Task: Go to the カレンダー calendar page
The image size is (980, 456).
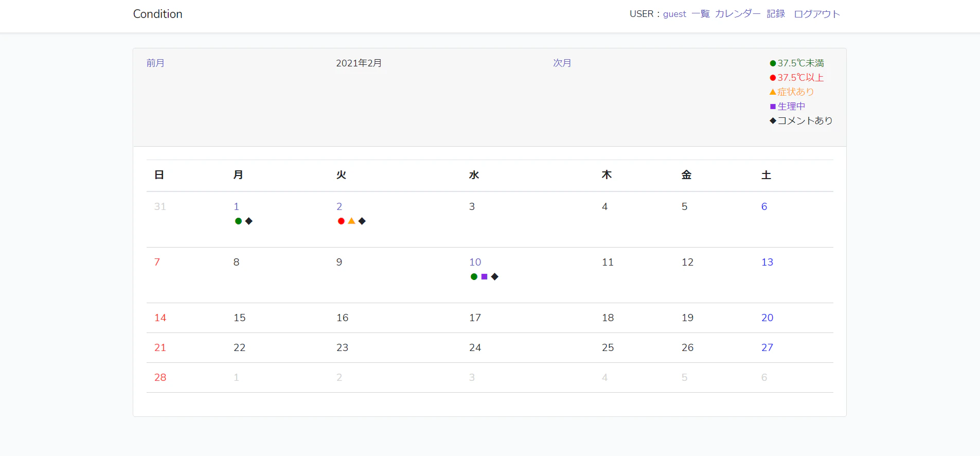Action: [x=738, y=14]
